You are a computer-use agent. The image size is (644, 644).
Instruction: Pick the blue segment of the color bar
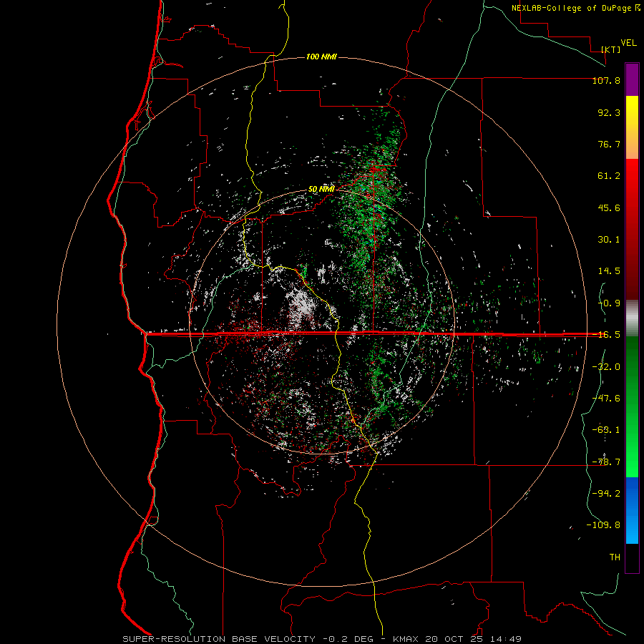point(632,510)
